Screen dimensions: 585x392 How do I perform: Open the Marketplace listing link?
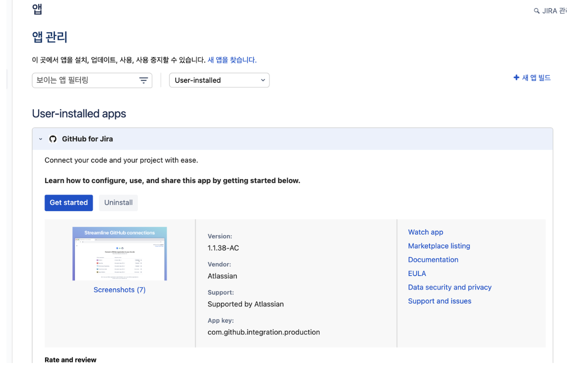pyautogui.click(x=439, y=246)
